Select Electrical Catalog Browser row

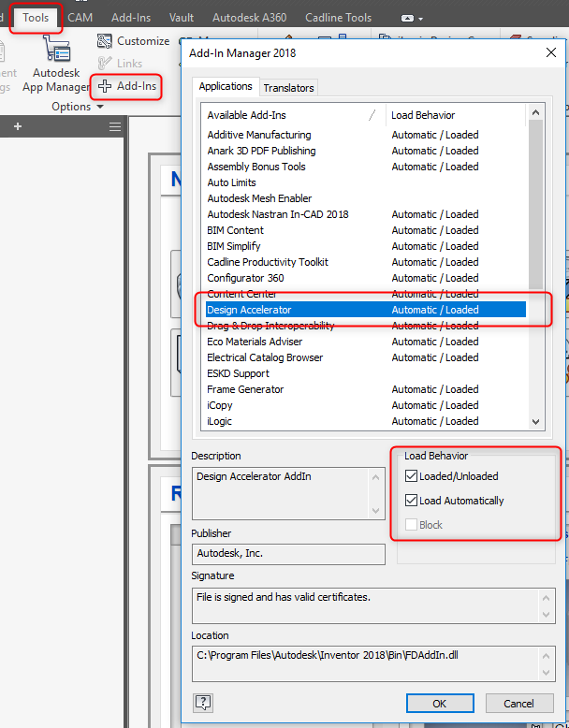(365, 357)
